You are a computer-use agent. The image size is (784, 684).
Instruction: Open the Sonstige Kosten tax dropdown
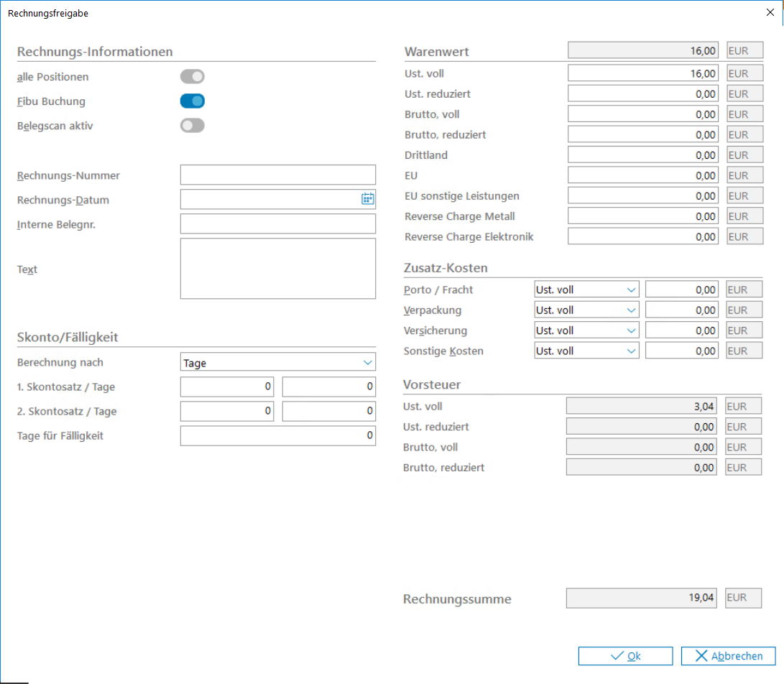[x=586, y=351]
